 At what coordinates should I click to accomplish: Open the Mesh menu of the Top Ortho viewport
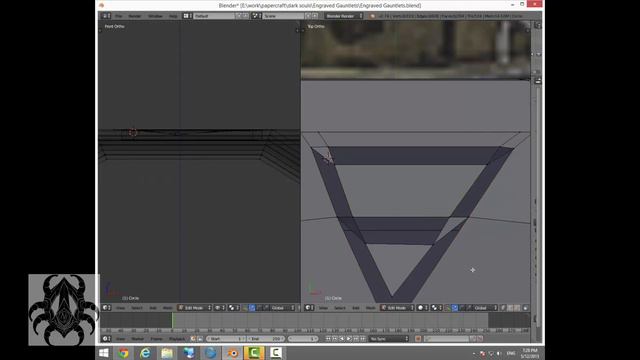pos(371,308)
